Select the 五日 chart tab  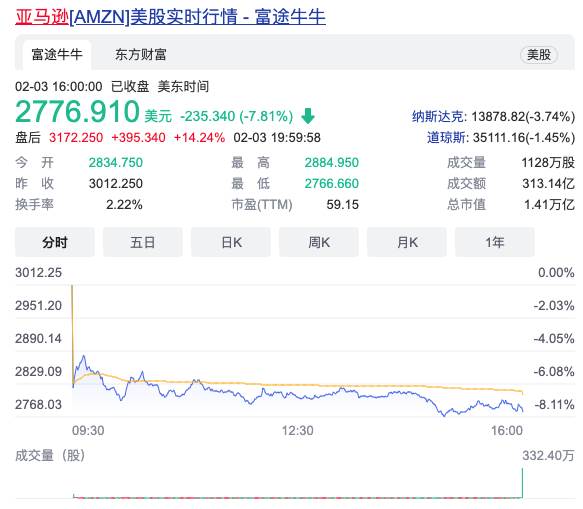[142, 242]
